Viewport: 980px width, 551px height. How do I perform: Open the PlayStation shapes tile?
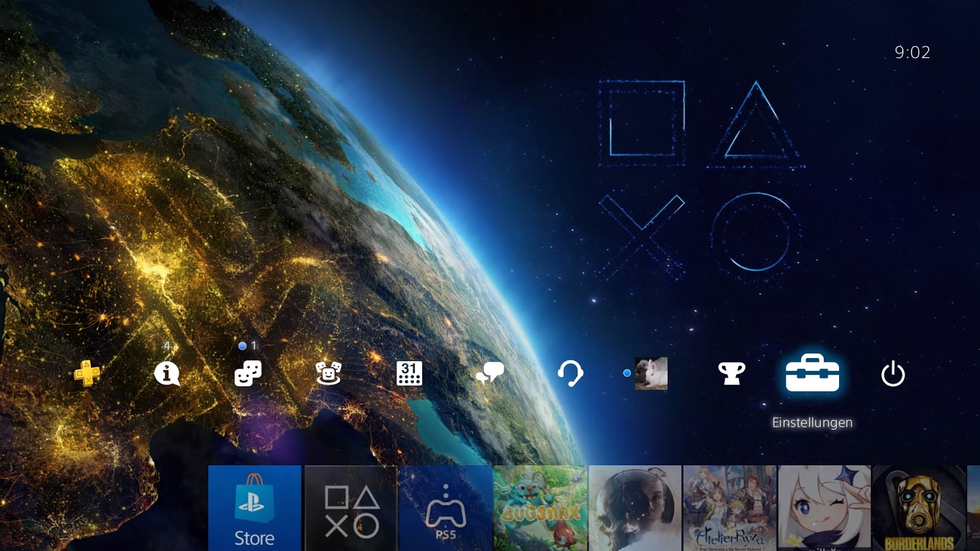point(351,508)
